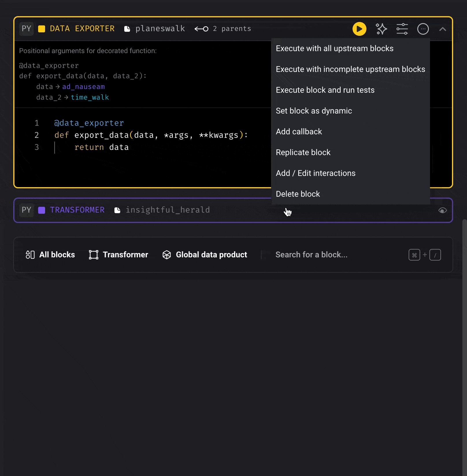Click the file icon next to insightful_herald
The width and height of the screenshot is (467, 476).
[x=117, y=210]
